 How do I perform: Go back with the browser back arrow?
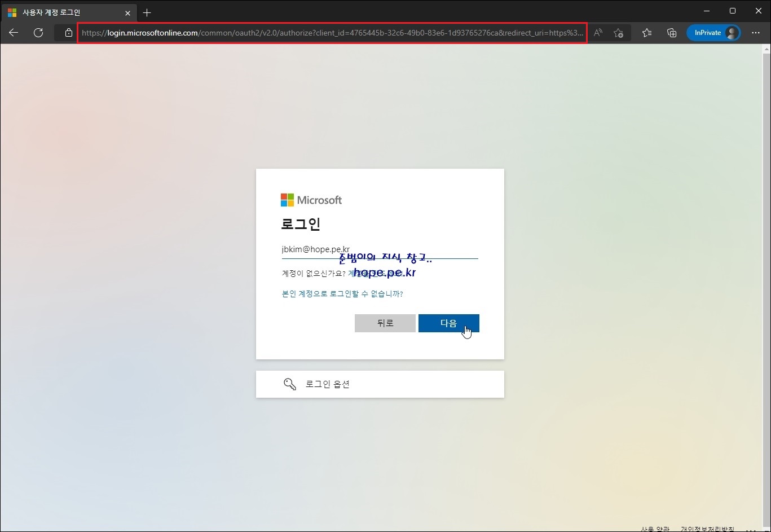(x=14, y=33)
